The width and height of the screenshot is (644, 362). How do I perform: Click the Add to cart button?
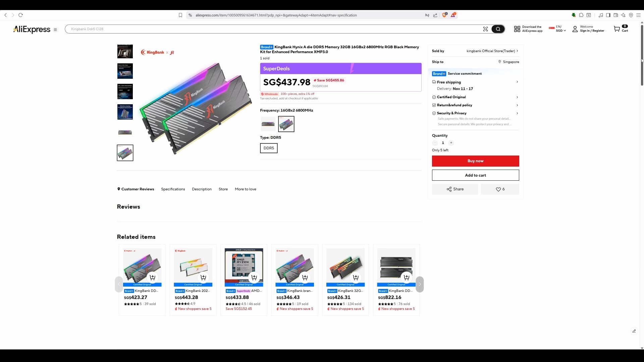pyautogui.click(x=475, y=175)
